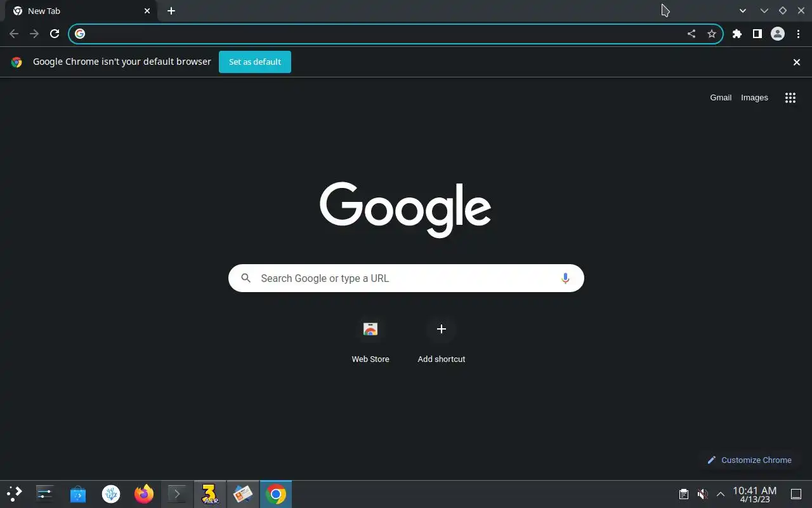Open the clock showing 10:41 AM
This screenshot has width=812, height=508.
[x=755, y=494]
